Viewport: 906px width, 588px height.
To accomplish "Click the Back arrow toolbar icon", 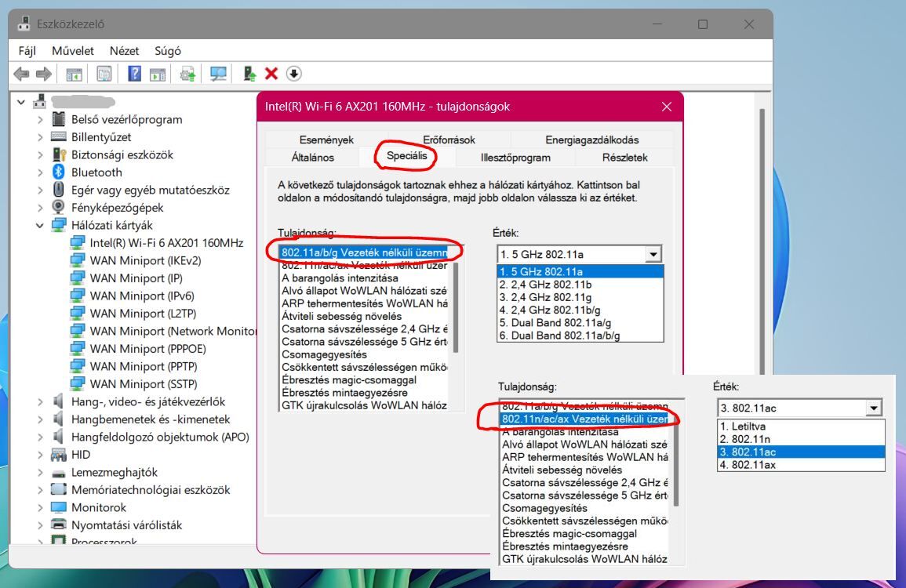I will click(21, 74).
